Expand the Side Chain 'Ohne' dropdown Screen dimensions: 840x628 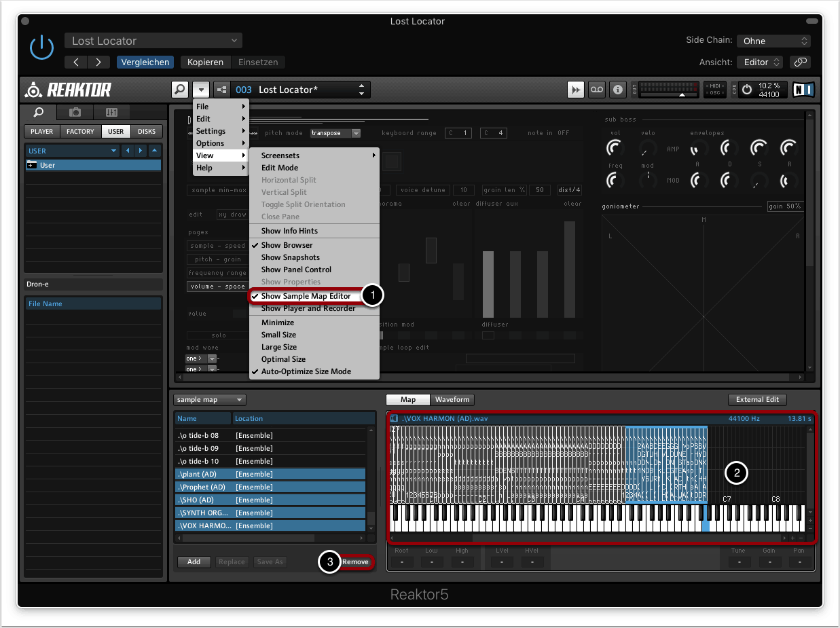coord(773,41)
